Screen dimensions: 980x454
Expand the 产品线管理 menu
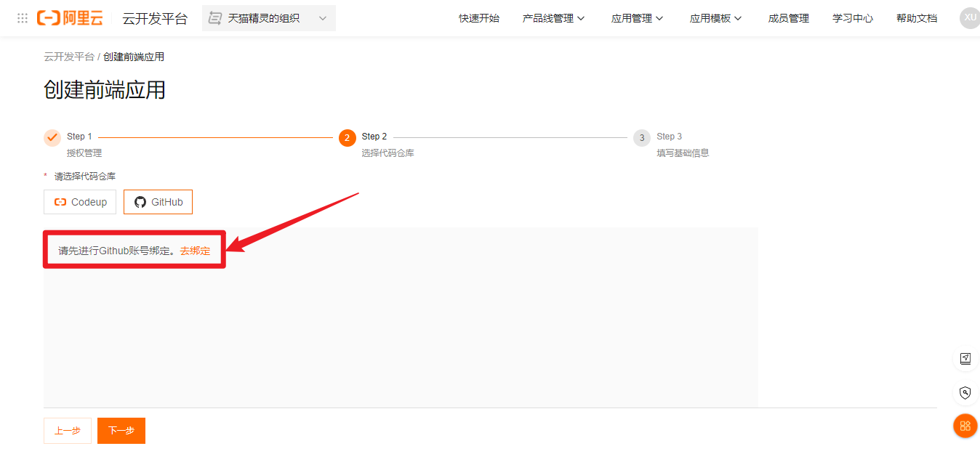pos(554,18)
